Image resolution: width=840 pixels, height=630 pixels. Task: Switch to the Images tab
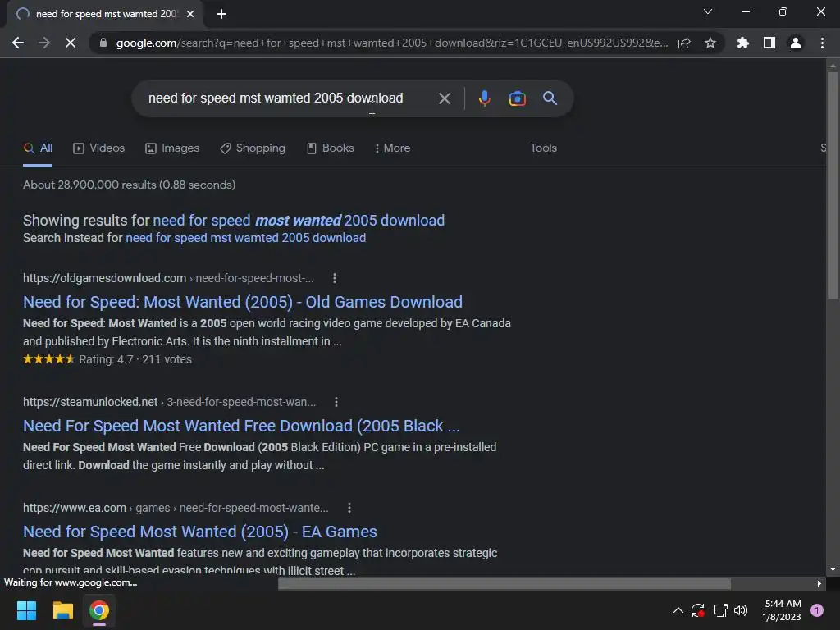pyautogui.click(x=172, y=148)
